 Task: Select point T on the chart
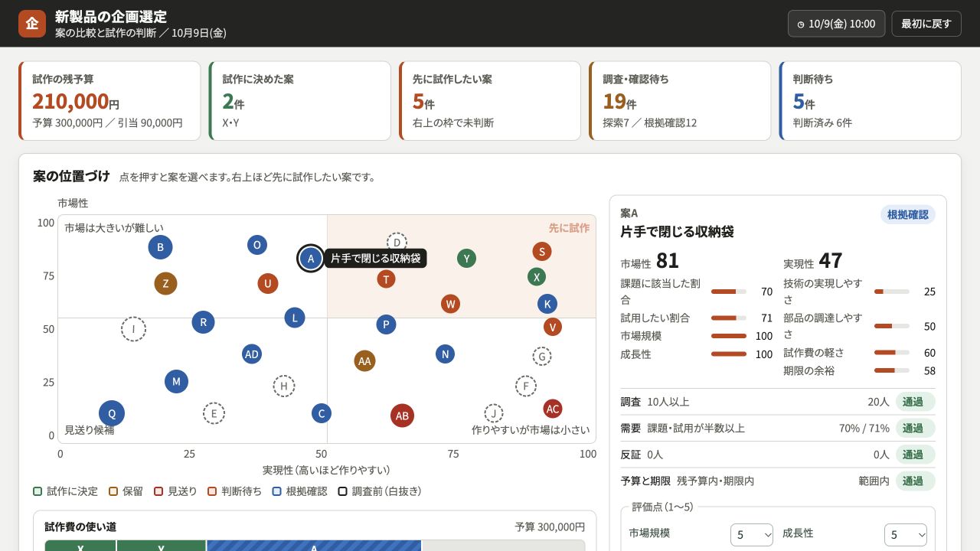point(386,279)
